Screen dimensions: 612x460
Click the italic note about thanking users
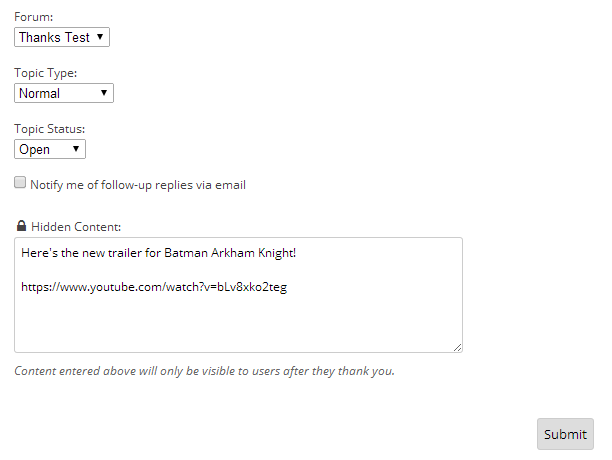pyautogui.click(x=205, y=371)
